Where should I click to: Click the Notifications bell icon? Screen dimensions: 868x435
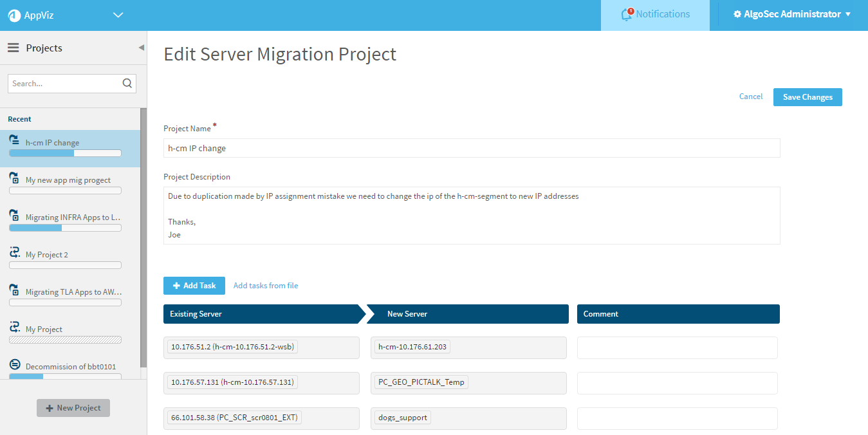tap(627, 14)
